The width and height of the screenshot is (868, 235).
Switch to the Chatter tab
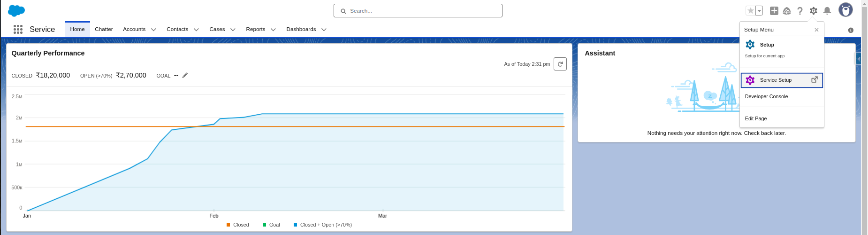104,29
